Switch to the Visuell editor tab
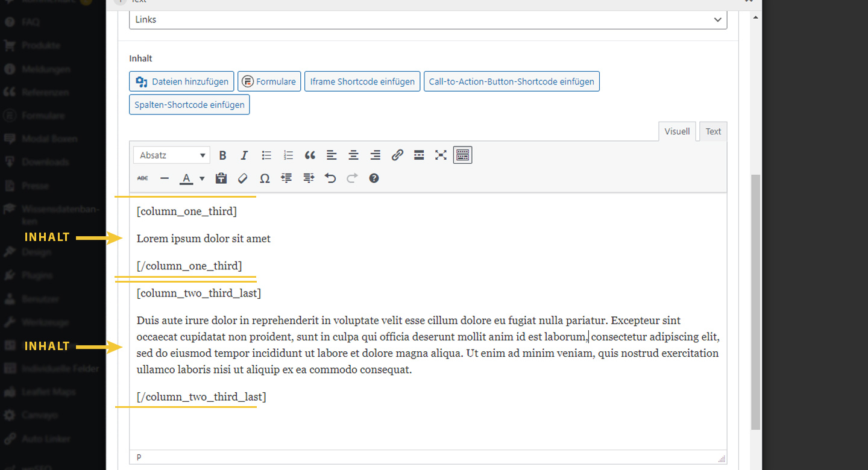 pyautogui.click(x=677, y=131)
